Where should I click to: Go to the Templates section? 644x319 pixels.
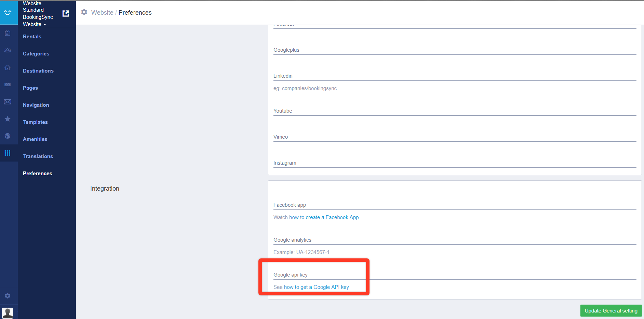click(x=35, y=122)
